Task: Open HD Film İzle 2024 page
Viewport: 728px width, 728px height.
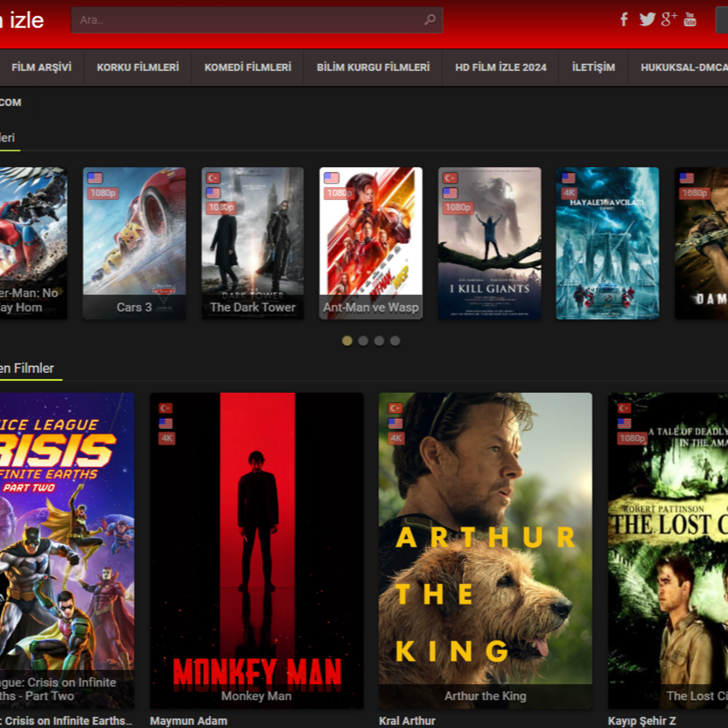Action: [501, 67]
